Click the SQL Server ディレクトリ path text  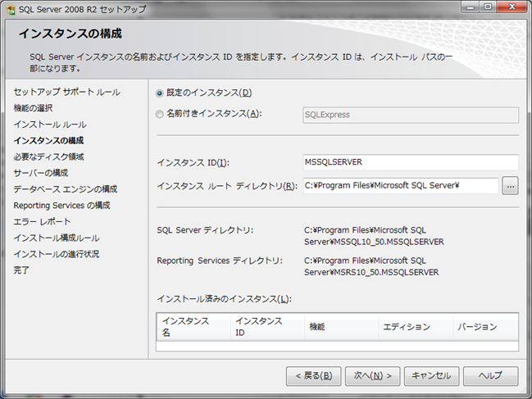point(374,236)
